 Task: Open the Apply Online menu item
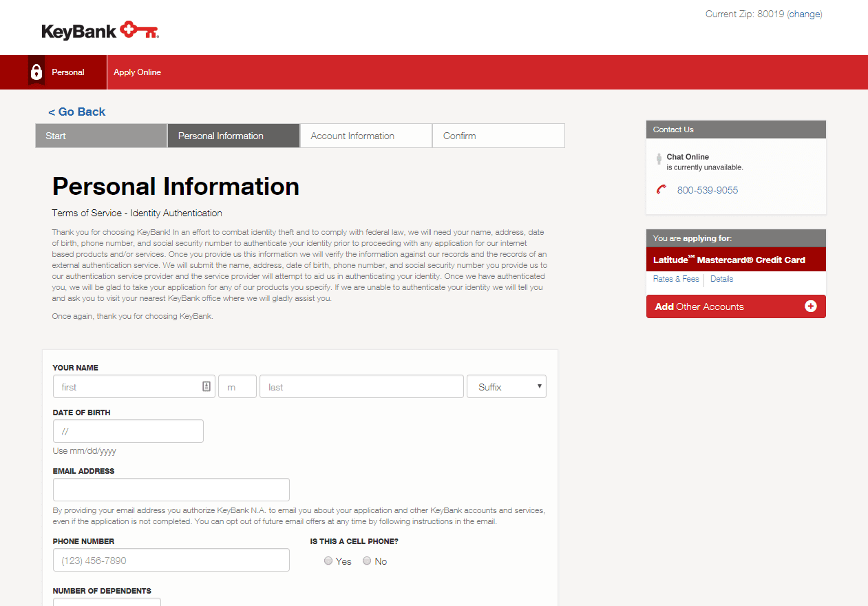[138, 72]
